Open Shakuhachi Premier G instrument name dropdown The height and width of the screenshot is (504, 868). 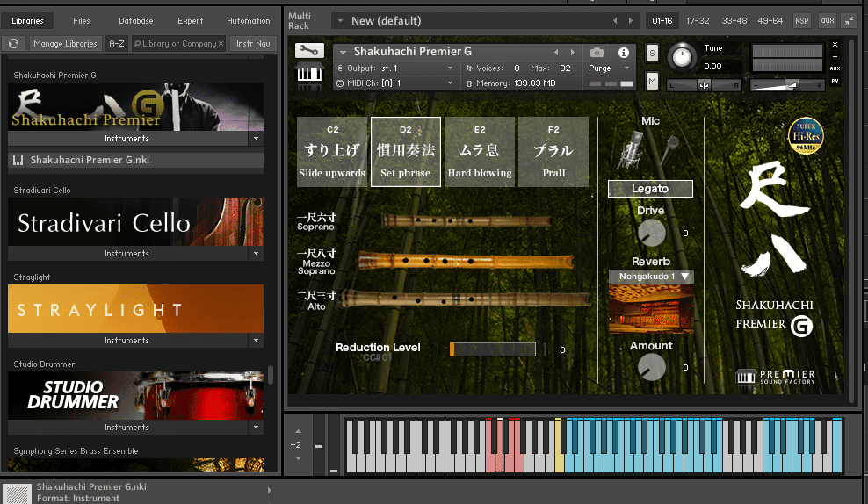[344, 52]
